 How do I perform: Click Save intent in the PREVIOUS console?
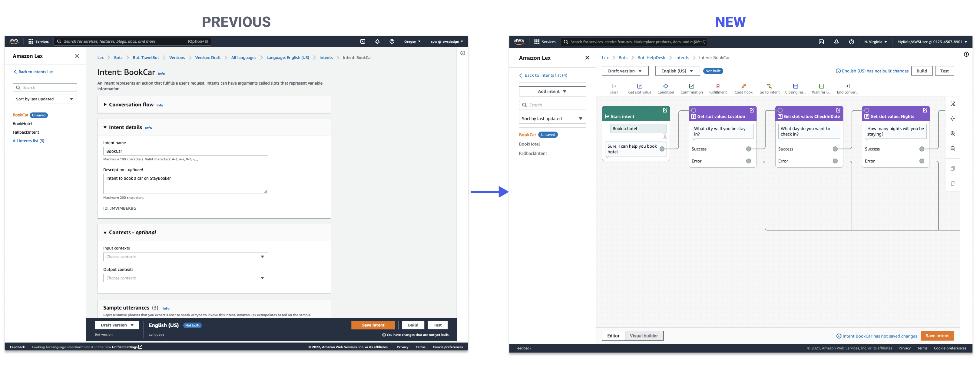coord(373,325)
